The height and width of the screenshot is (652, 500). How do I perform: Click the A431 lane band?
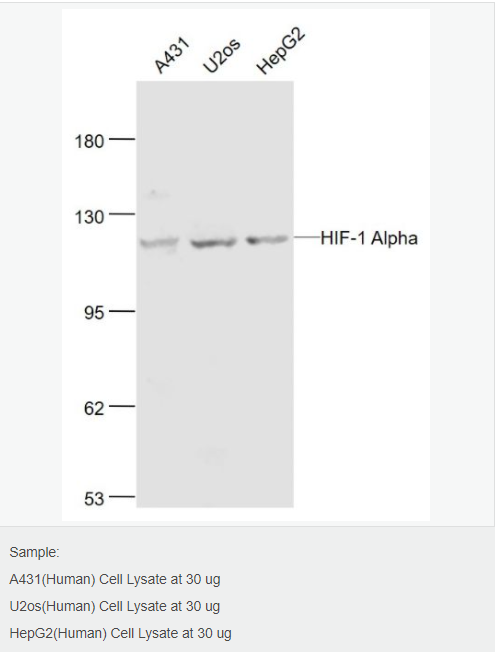[x=159, y=242]
